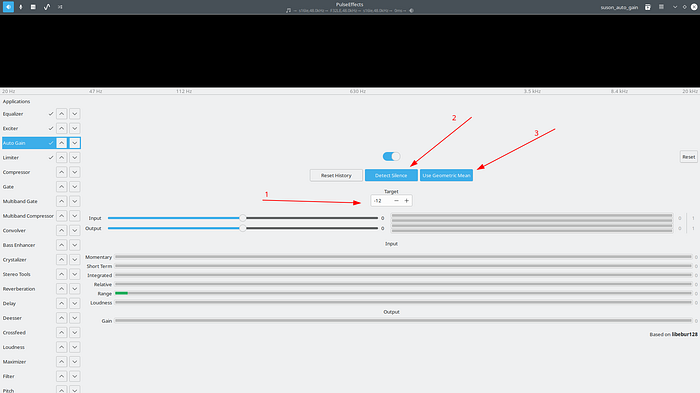Toggle the Auto Gain enable switch
Viewport: 700px width, 393px height.
pyautogui.click(x=391, y=156)
